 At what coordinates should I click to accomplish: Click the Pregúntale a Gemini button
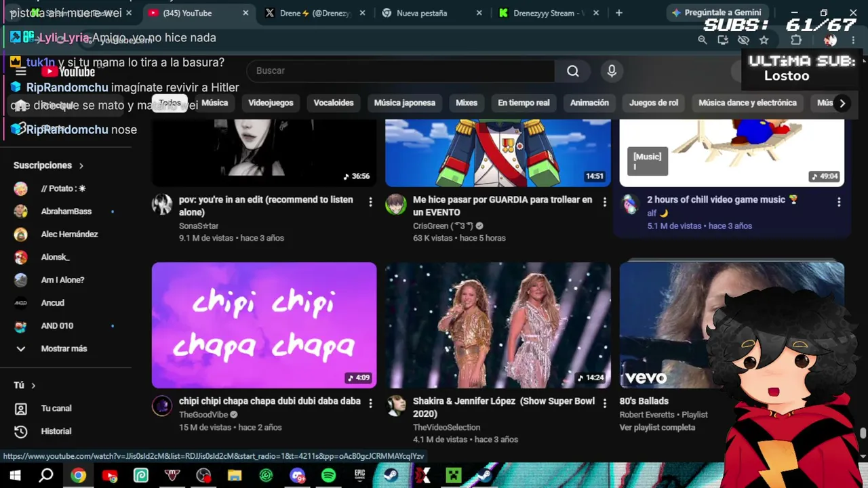716,12
